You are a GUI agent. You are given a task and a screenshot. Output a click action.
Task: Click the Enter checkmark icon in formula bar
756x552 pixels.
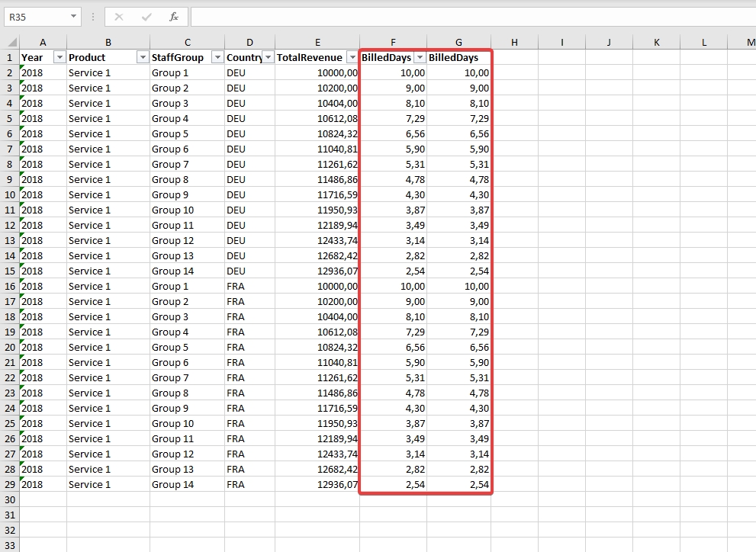coord(146,17)
